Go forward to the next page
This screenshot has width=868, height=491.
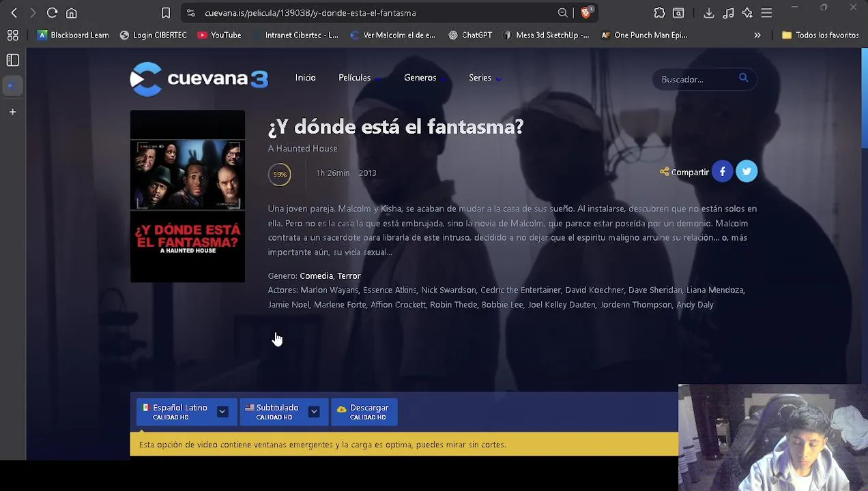point(33,13)
